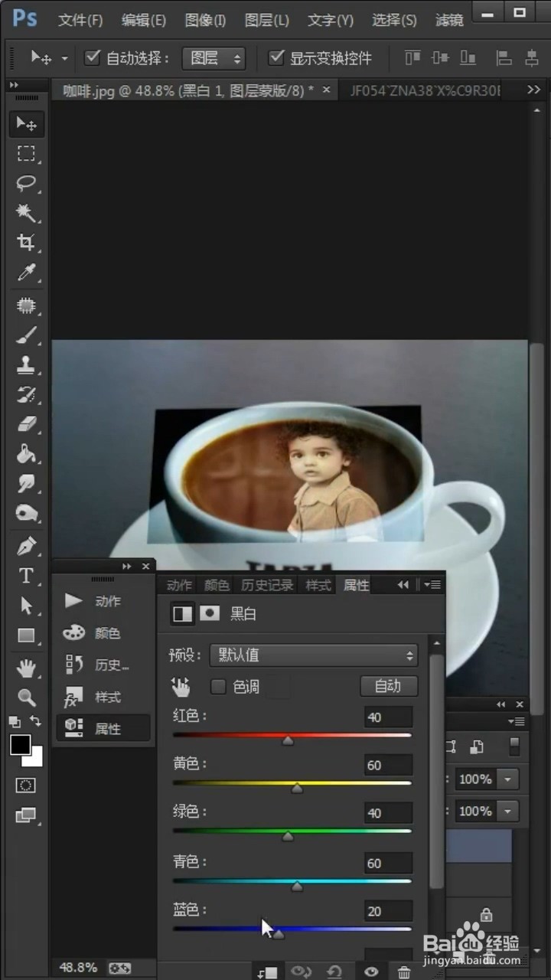Change screen mode at toolbox bottom
This screenshot has height=980, width=551.
26,815
